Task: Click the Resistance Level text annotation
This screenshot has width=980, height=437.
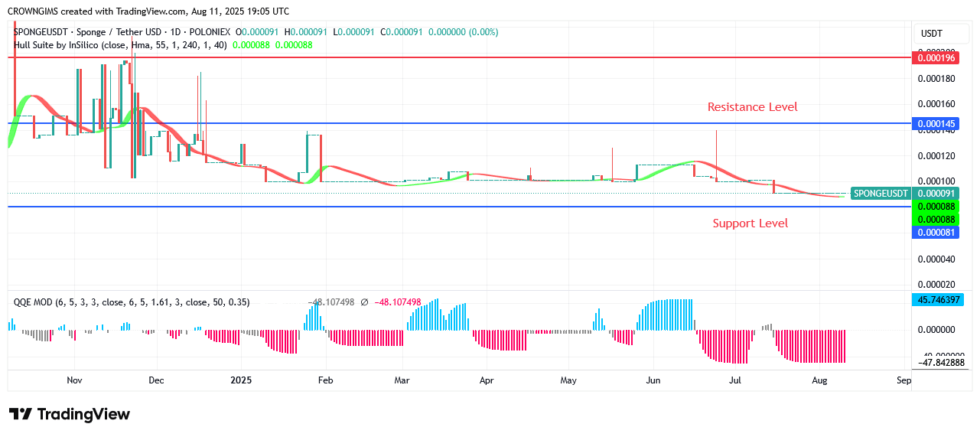Action: tap(752, 107)
